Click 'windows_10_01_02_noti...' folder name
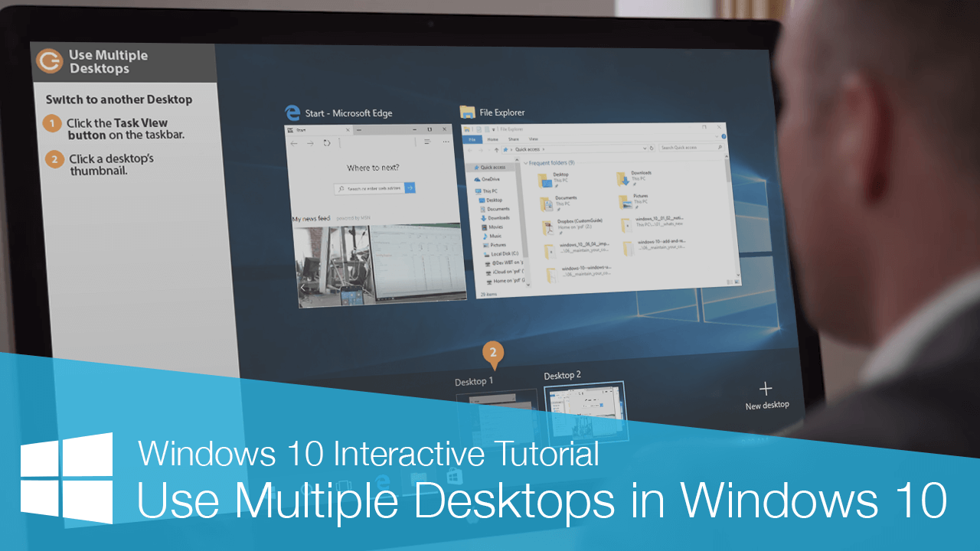Screen dimensions: 980x551 [659, 218]
